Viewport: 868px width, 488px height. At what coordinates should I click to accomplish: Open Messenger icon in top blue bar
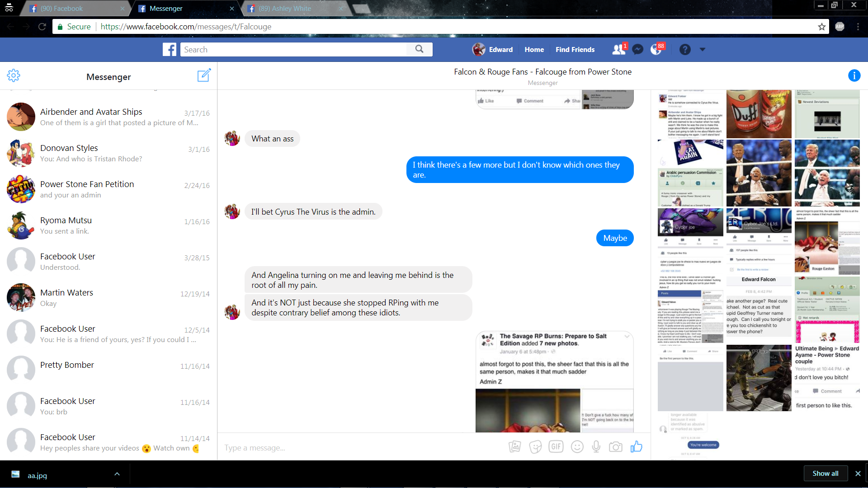coord(638,50)
